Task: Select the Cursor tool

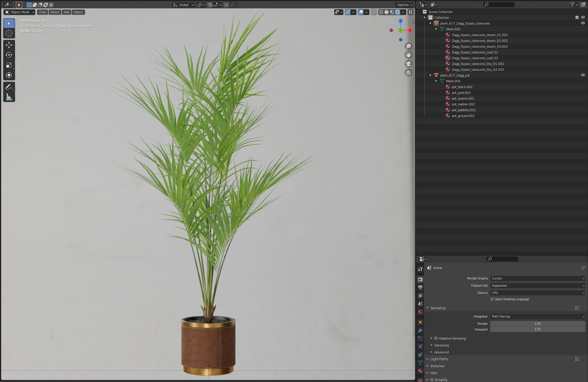Action: pyautogui.click(x=9, y=33)
